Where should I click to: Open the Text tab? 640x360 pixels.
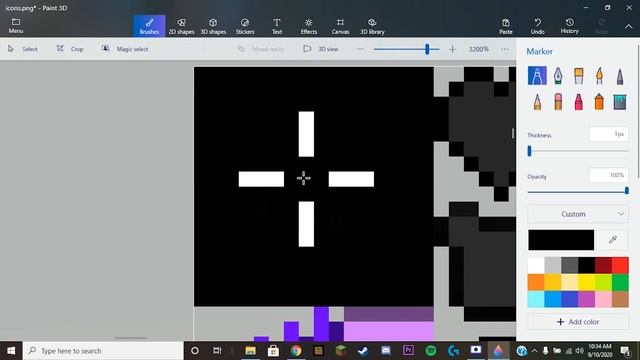(277, 26)
